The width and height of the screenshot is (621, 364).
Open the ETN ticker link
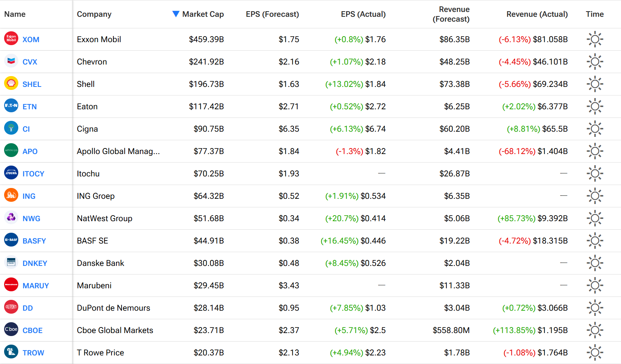[x=29, y=107]
